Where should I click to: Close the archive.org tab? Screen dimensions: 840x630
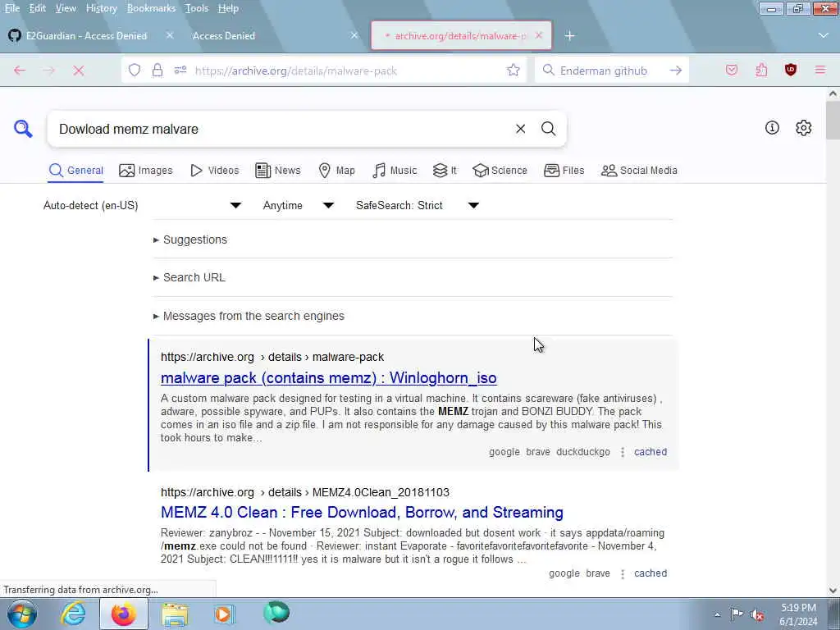538,35
